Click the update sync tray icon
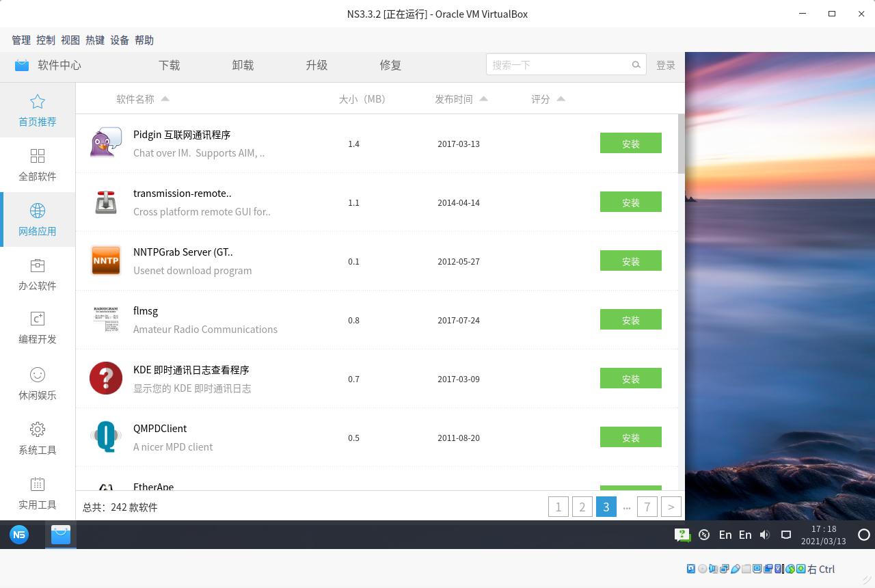The height and width of the screenshot is (588, 875). click(x=704, y=535)
